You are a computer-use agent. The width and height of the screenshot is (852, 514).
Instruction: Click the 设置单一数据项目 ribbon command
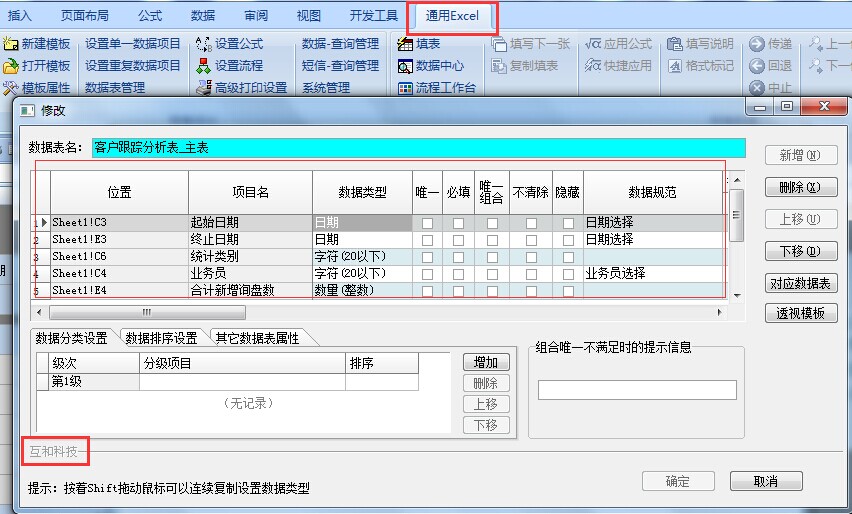[x=133, y=43]
